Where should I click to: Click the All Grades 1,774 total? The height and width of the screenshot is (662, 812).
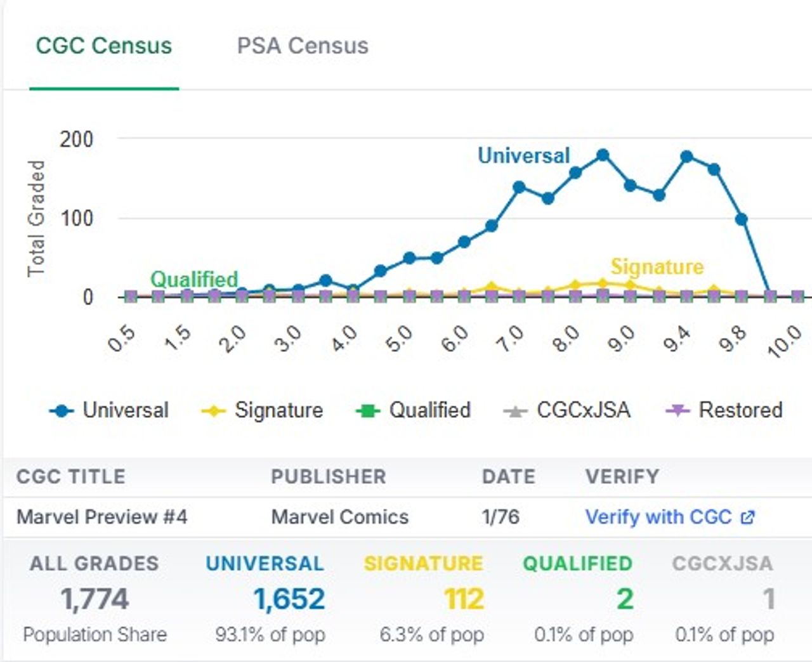click(95, 599)
